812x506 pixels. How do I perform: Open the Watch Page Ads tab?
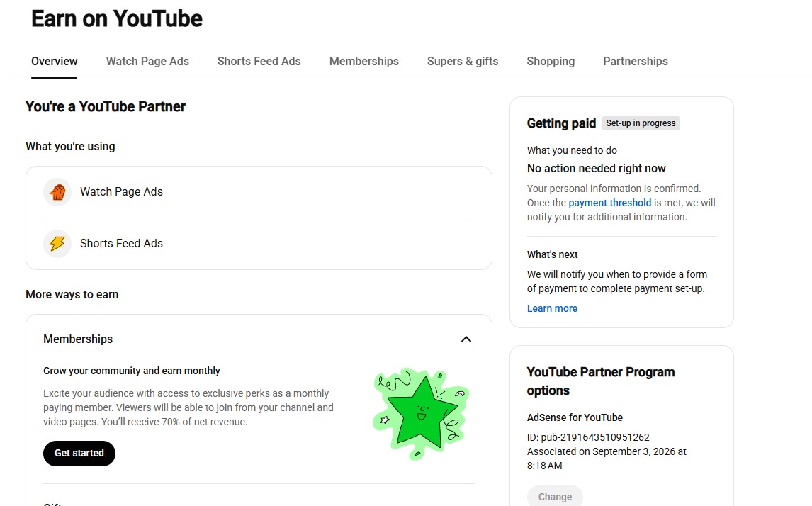(x=147, y=61)
